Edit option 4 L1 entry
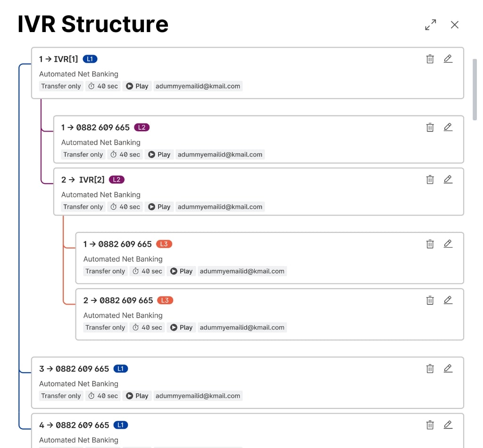The width and height of the screenshot is (483, 448). tap(448, 425)
